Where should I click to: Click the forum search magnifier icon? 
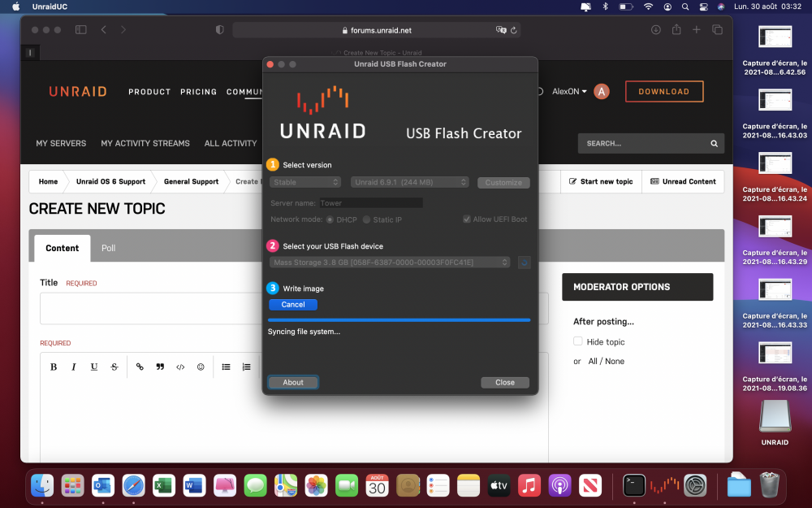coord(714,144)
